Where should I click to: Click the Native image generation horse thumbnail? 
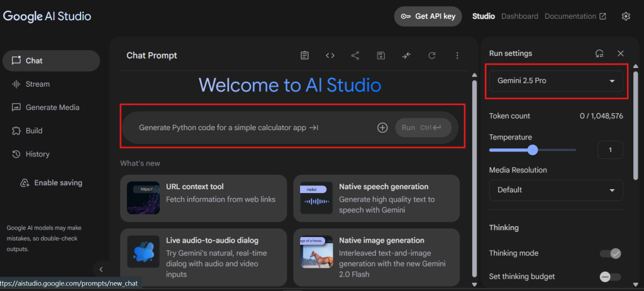pos(316,251)
